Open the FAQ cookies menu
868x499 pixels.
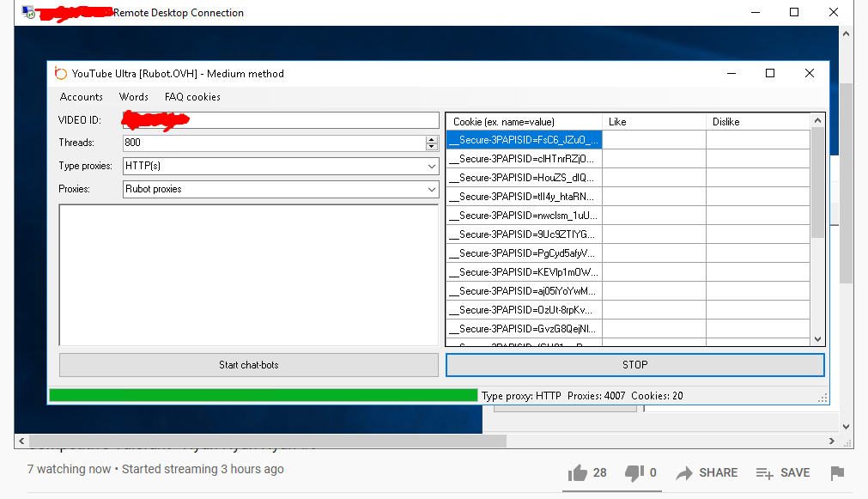click(x=192, y=97)
